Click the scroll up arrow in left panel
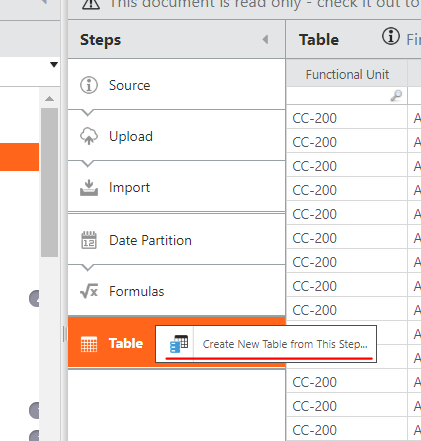The width and height of the screenshot is (421, 441). (x=49, y=99)
